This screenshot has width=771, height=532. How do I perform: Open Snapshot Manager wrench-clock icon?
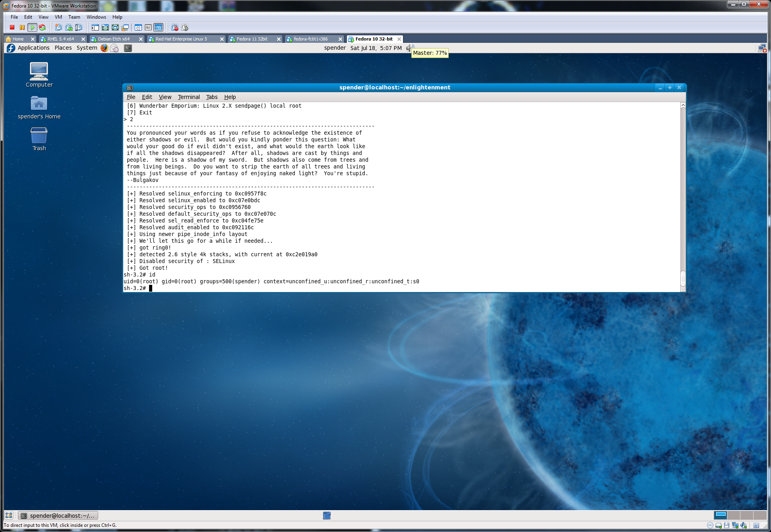(79, 27)
